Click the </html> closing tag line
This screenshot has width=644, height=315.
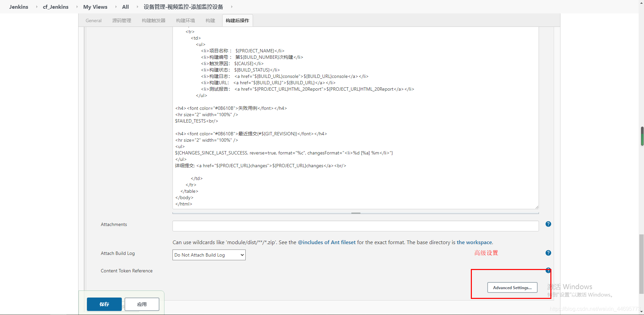184,204
